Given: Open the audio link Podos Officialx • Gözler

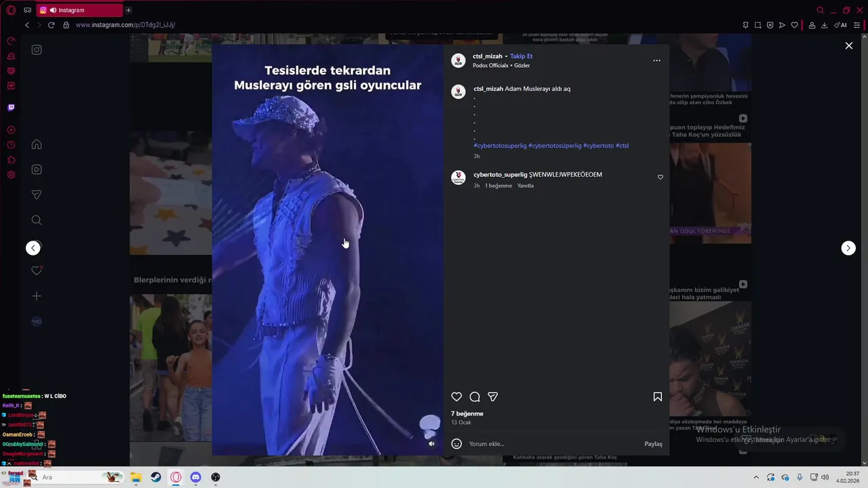Looking at the screenshot, I should click(501, 66).
